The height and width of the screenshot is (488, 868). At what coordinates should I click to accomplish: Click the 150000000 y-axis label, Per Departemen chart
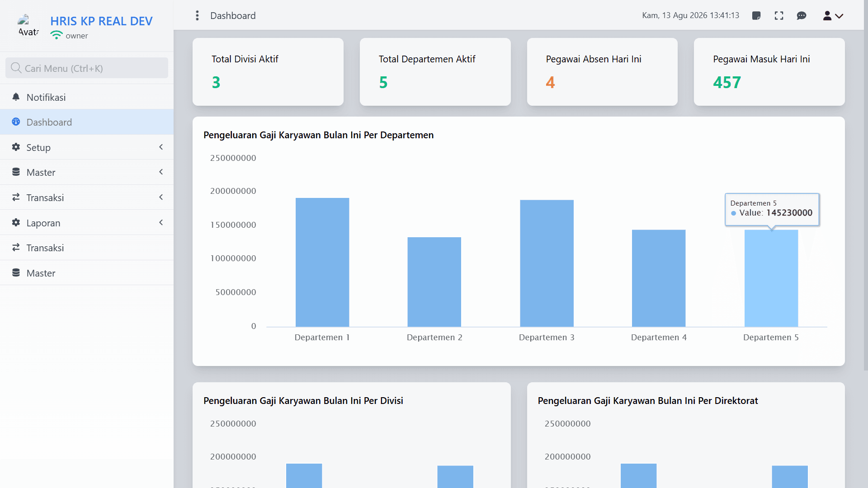point(233,225)
